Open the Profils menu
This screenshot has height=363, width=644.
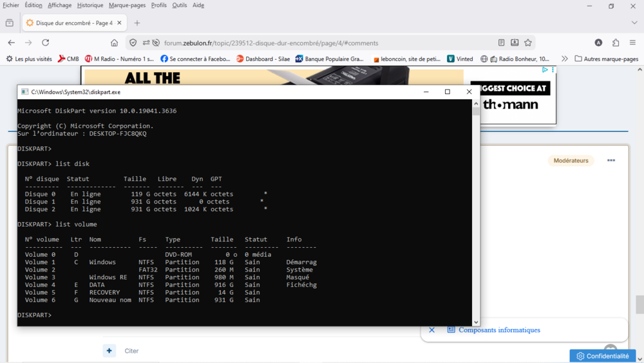tap(159, 5)
